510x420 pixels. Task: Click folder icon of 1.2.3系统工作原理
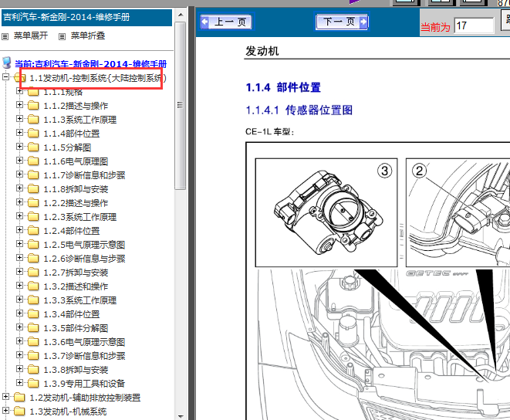coord(33,217)
